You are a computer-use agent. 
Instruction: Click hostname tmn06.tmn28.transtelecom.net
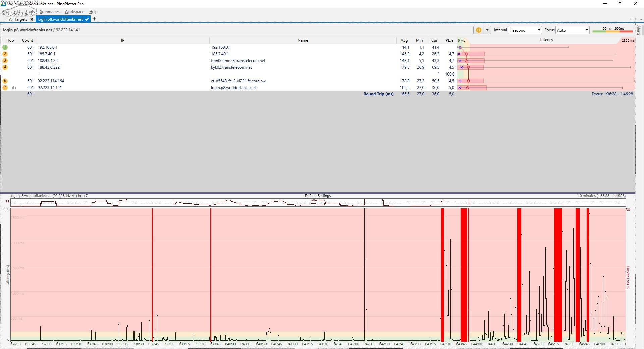click(x=238, y=61)
